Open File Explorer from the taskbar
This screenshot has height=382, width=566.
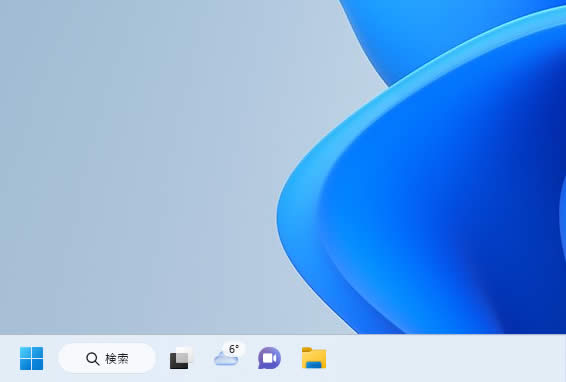tap(314, 358)
